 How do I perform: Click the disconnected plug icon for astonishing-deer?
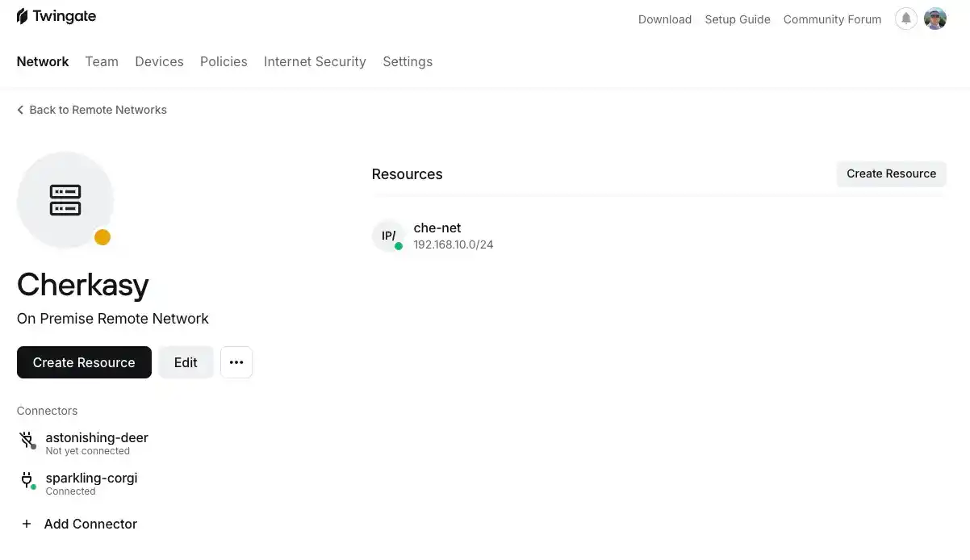click(x=27, y=440)
